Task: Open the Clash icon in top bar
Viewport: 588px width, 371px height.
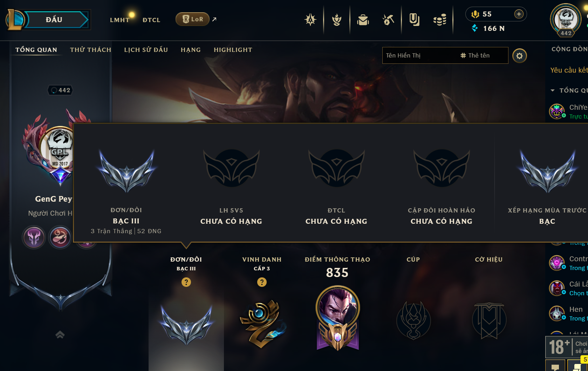Action: pos(310,20)
